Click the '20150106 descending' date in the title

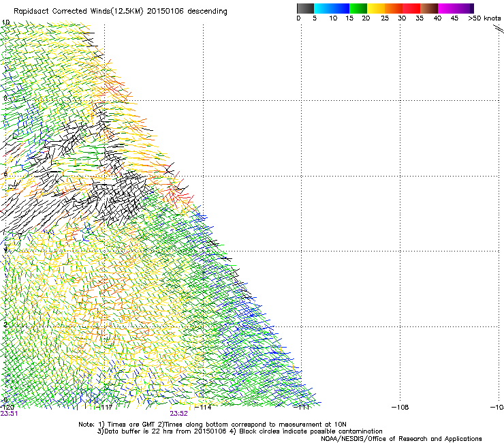click(x=187, y=12)
